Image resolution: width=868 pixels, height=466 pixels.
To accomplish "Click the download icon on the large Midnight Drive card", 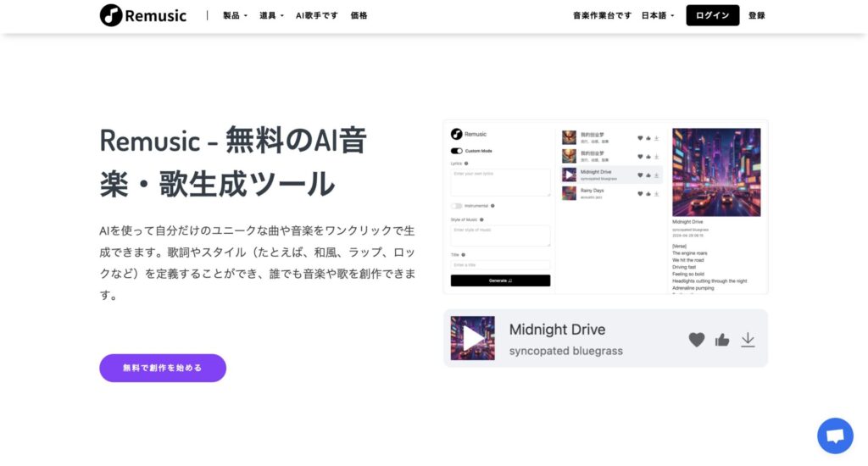I will coord(748,339).
